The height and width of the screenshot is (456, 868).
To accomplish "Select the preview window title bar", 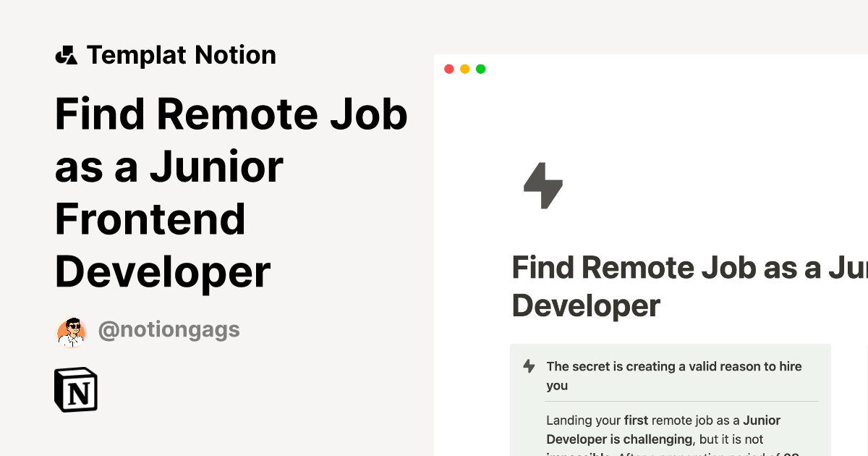I will [x=651, y=69].
